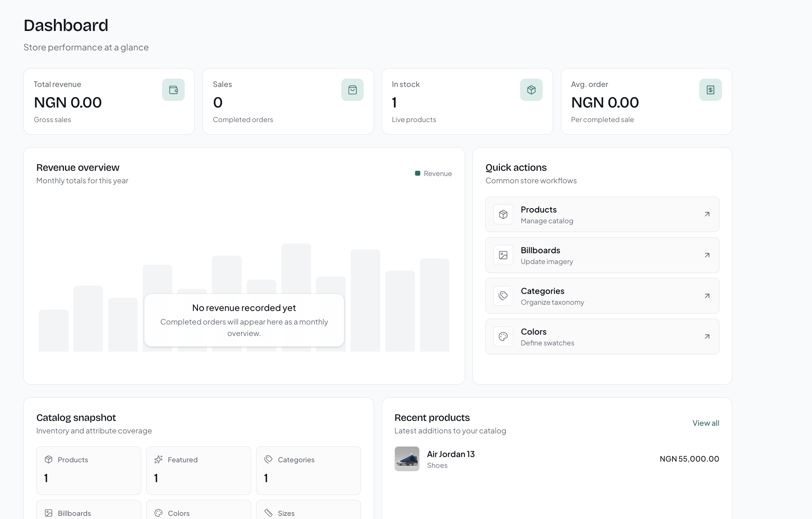Viewport: 812px width, 519px height.
Task: Click the shopping bag icon in Sales card
Action: [x=352, y=90]
